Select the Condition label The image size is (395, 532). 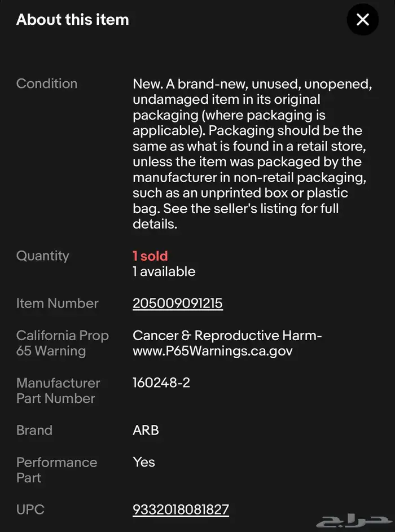click(x=47, y=83)
